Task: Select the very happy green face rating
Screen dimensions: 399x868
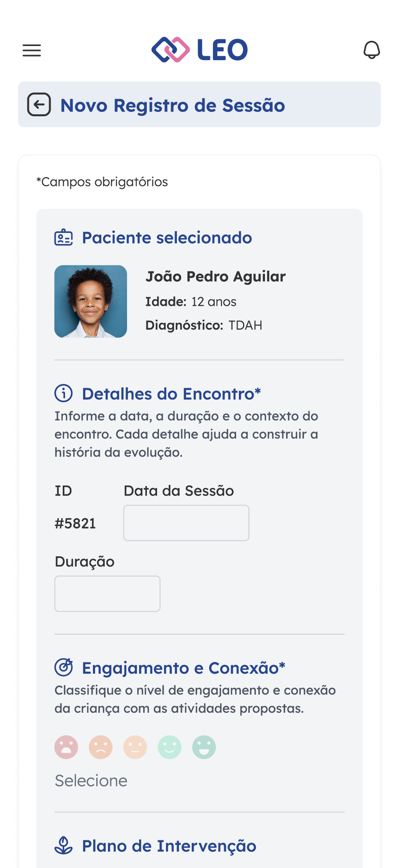Action: (204, 747)
